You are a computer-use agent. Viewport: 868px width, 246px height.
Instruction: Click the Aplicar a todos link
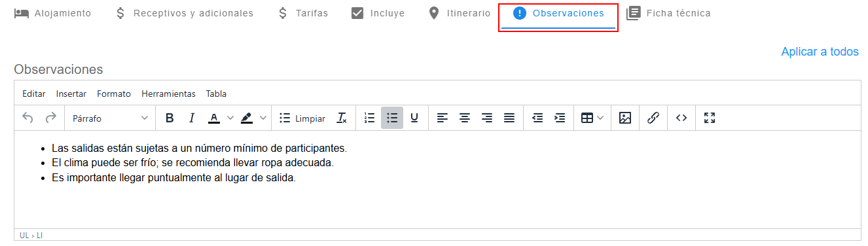tap(820, 52)
